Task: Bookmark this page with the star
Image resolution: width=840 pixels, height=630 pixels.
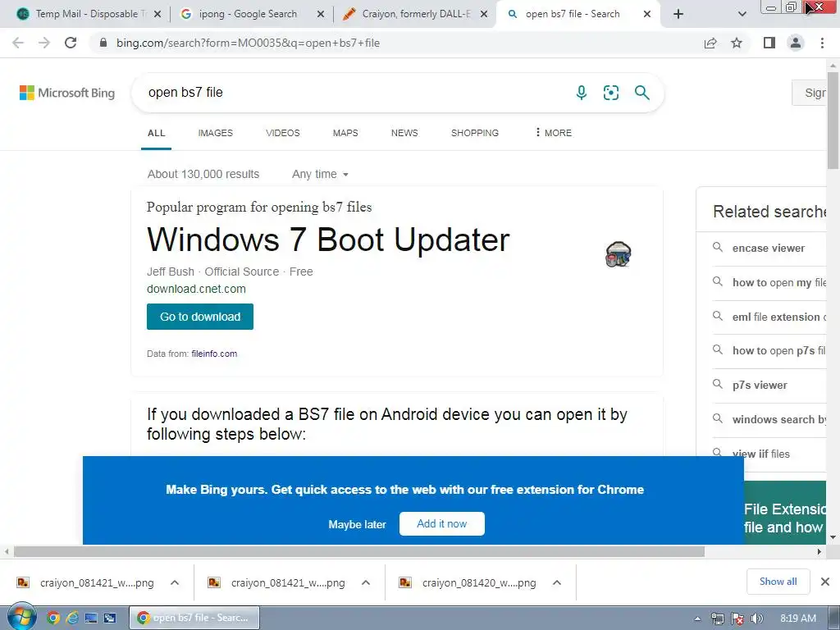Action: pyautogui.click(x=737, y=43)
